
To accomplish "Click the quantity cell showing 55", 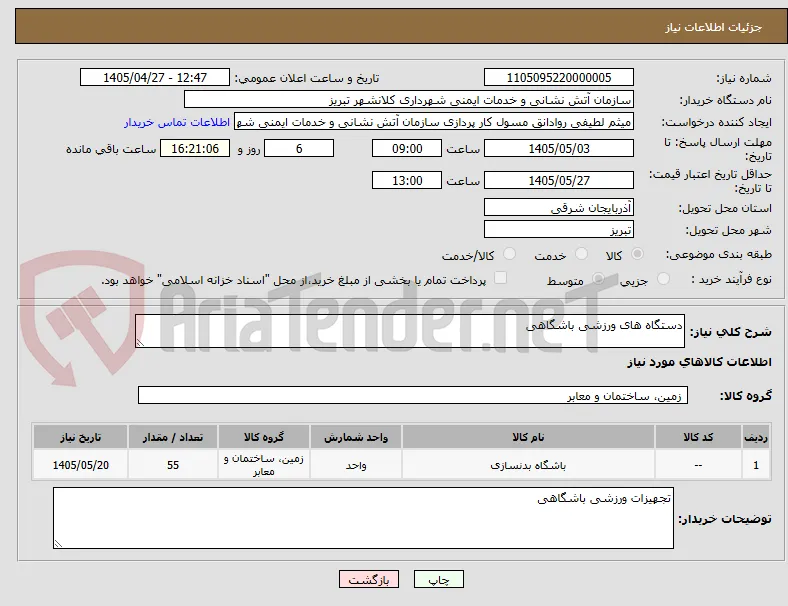I will 173,465.
